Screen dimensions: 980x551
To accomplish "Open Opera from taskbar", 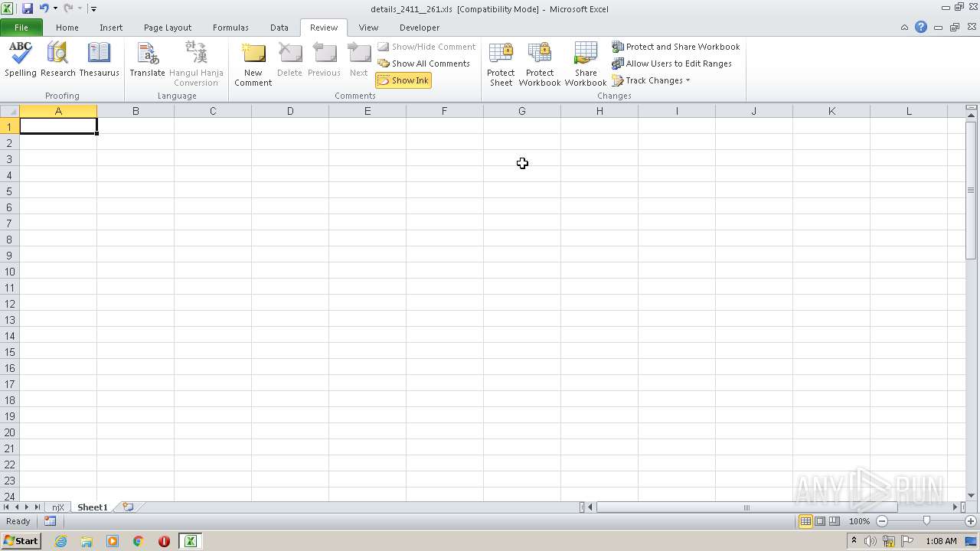I will (x=164, y=541).
